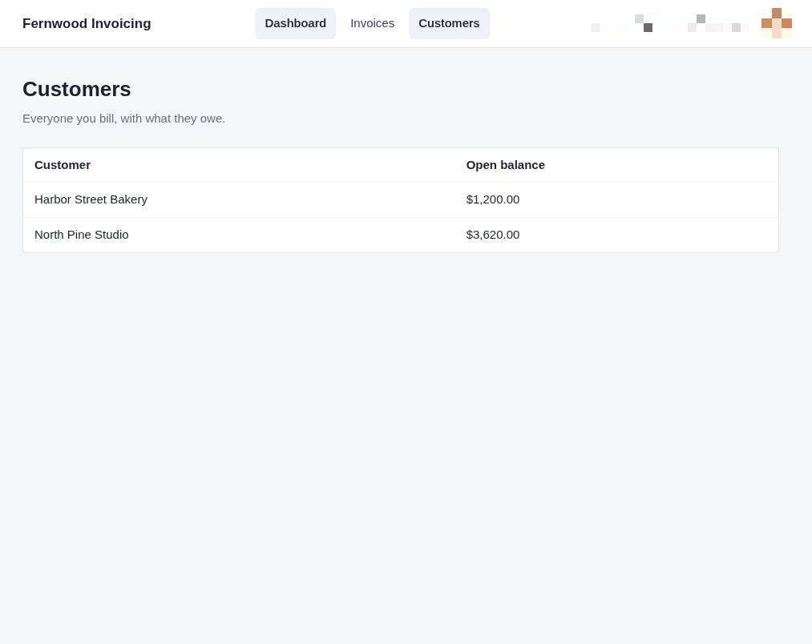The image size is (812, 644).
Task: Click the "Open balance" column header
Action: (506, 165)
